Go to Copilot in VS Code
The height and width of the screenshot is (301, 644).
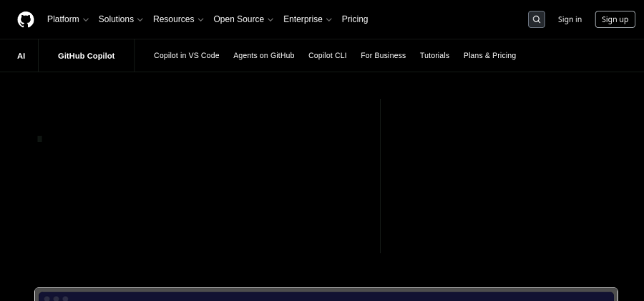(x=187, y=55)
